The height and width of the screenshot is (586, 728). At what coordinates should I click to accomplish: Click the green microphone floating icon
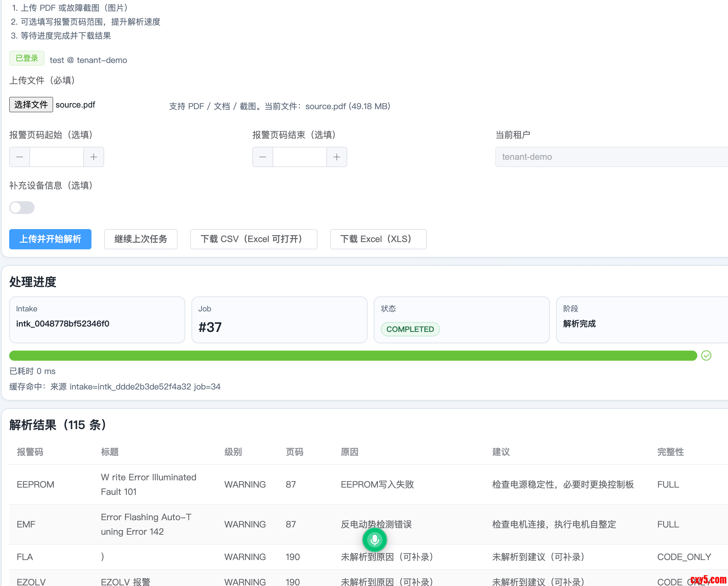click(x=374, y=540)
